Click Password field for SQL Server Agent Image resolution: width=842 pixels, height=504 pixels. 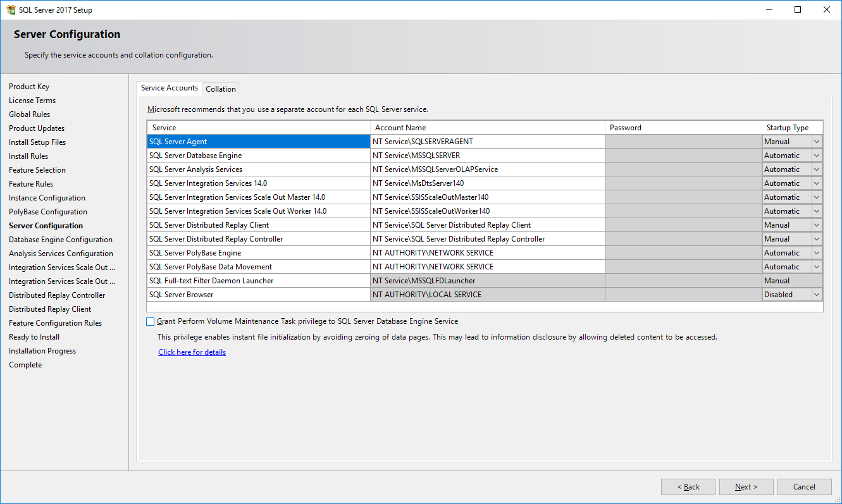(x=683, y=142)
